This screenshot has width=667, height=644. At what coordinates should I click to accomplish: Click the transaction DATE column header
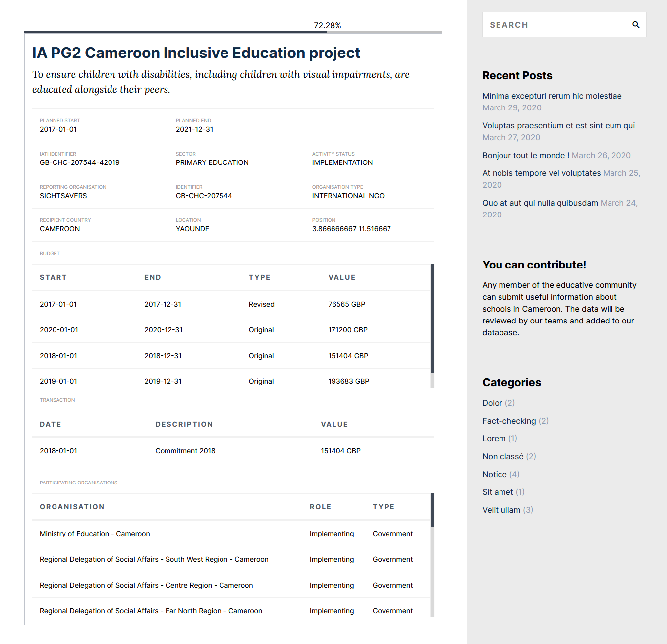(51, 424)
